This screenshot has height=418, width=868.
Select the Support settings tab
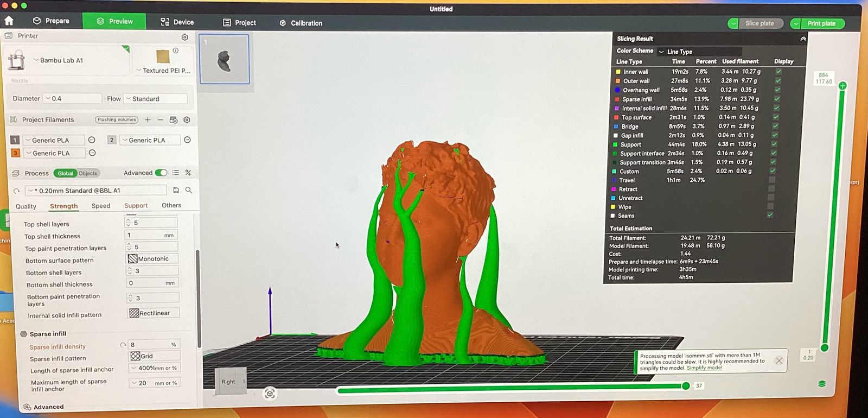point(136,206)
